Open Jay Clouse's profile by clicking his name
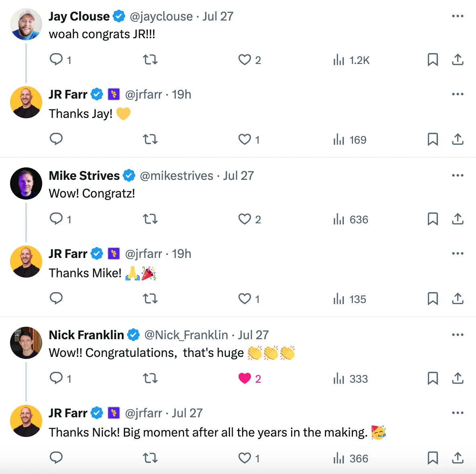The height and width of the screenshot is (474, 476). pos(79,16)
